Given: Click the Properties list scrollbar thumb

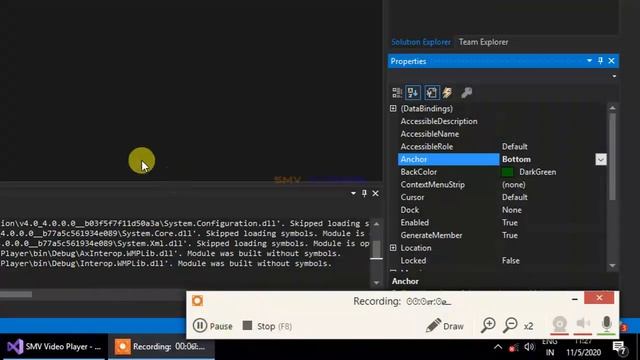Looking at the screenshot, I should coord(612,157).
